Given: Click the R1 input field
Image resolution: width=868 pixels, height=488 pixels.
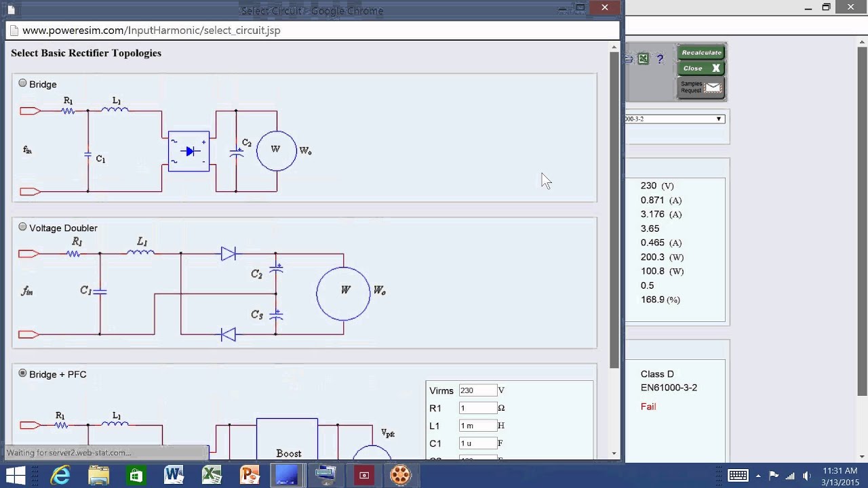Looking at the screenshot, I should (477, 408).
